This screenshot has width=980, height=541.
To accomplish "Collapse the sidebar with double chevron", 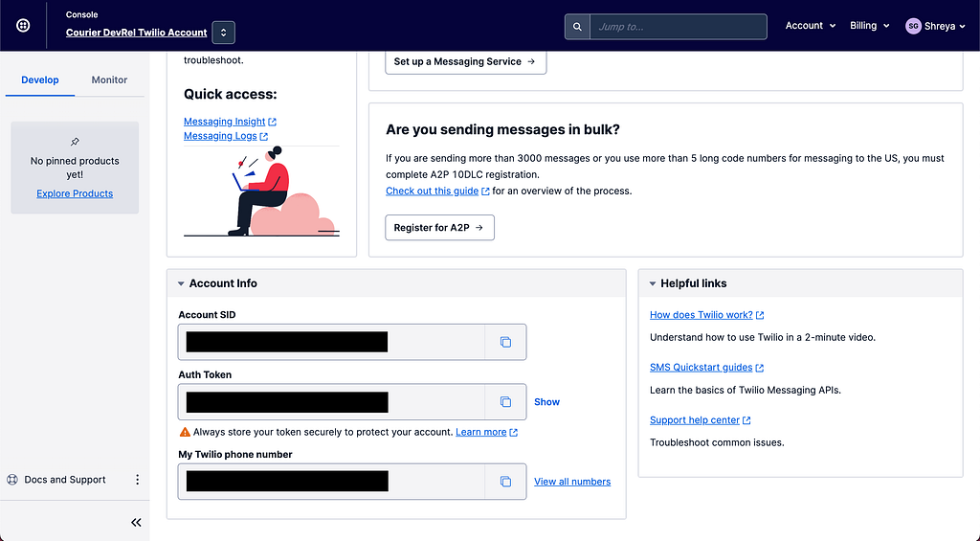I will point(136,522).
